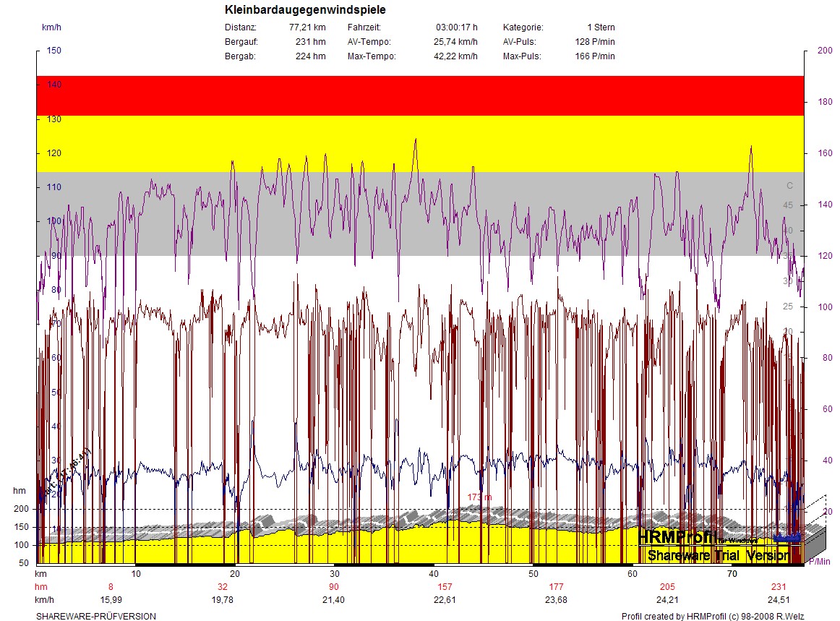
Task: Click the km/h axis label at top left
Action: 51,27
